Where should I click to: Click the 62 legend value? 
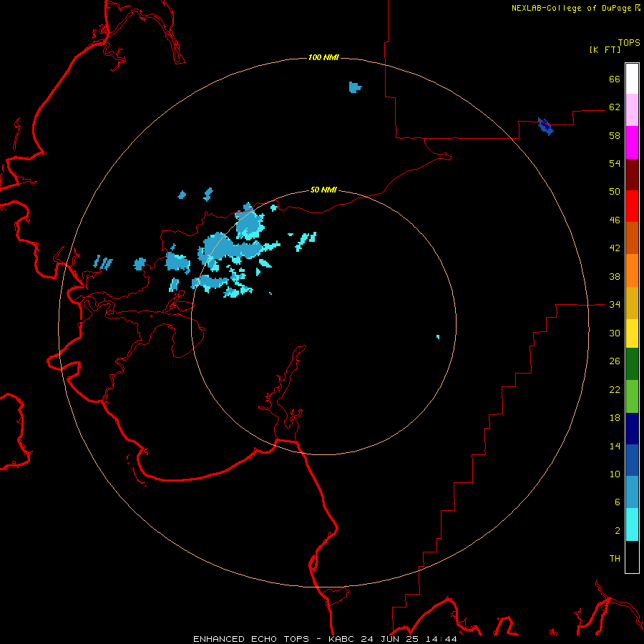615,107
